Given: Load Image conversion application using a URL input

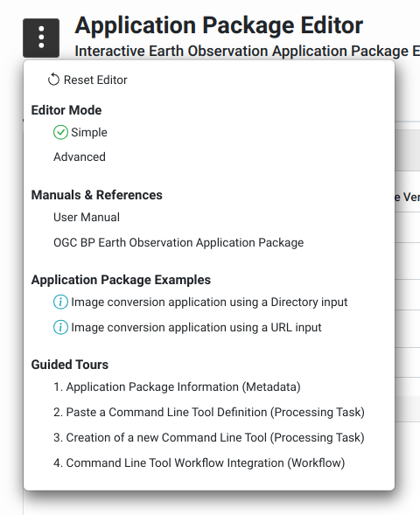Looking at the screenshot, I should point(196,327).
